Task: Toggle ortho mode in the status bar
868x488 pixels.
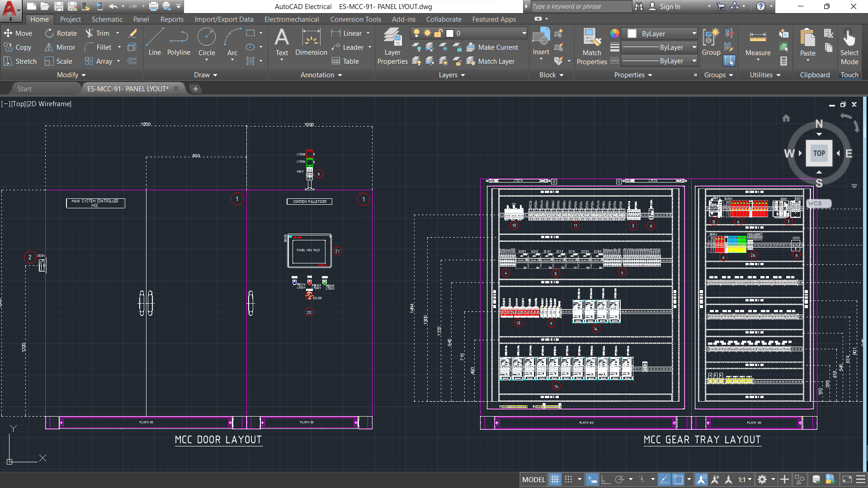Action: pyautogui.click(x=606, y=479)
